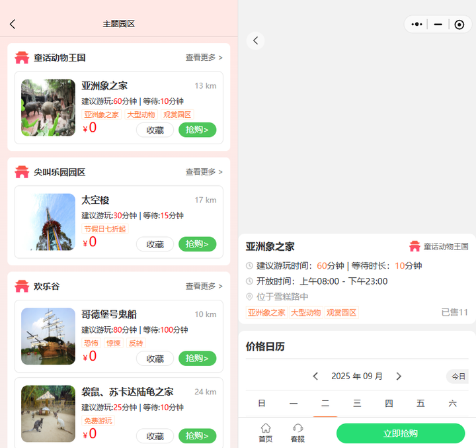476x448 pixels.
Task: Click the 17 km distance label
Action: click(206, 201)
